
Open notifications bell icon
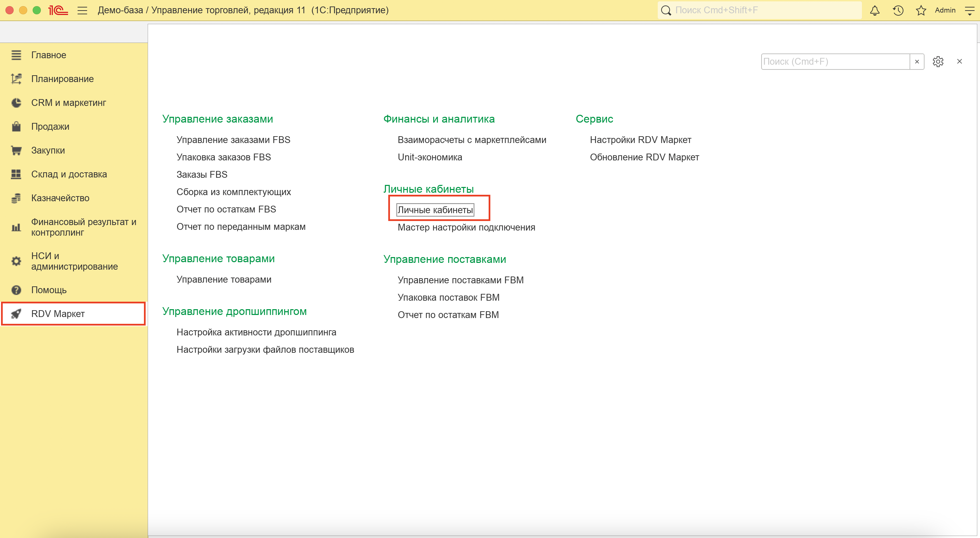pos(875,10)
